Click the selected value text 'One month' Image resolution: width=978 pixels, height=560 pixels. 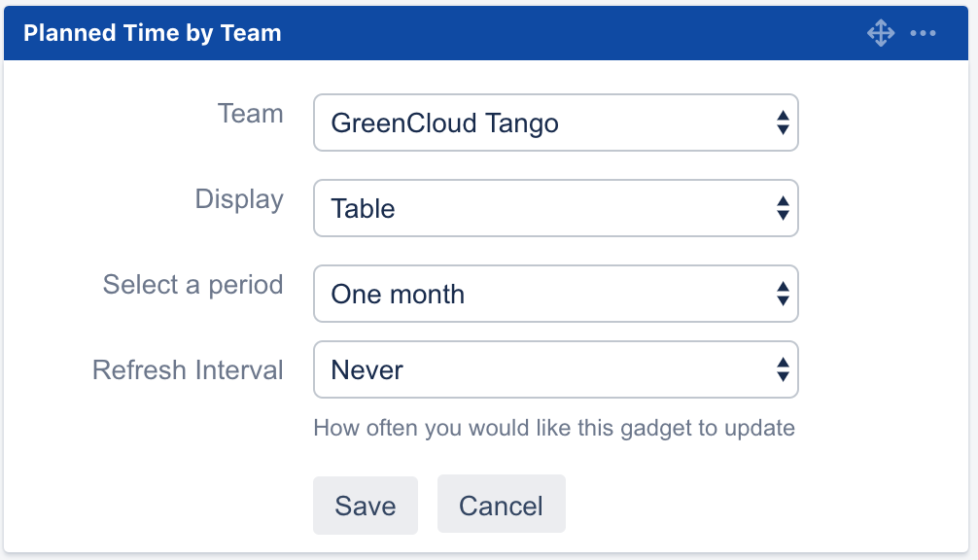[398, 295]
